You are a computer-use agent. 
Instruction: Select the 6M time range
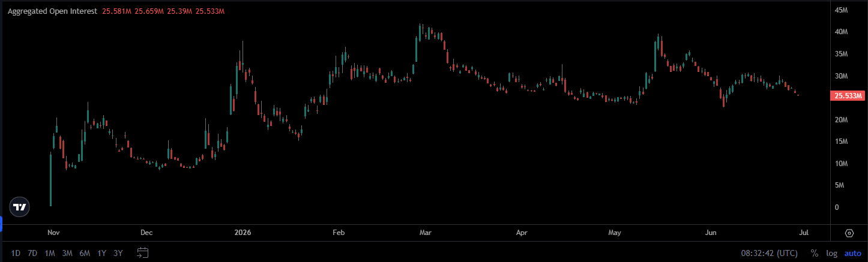[85, 253]
